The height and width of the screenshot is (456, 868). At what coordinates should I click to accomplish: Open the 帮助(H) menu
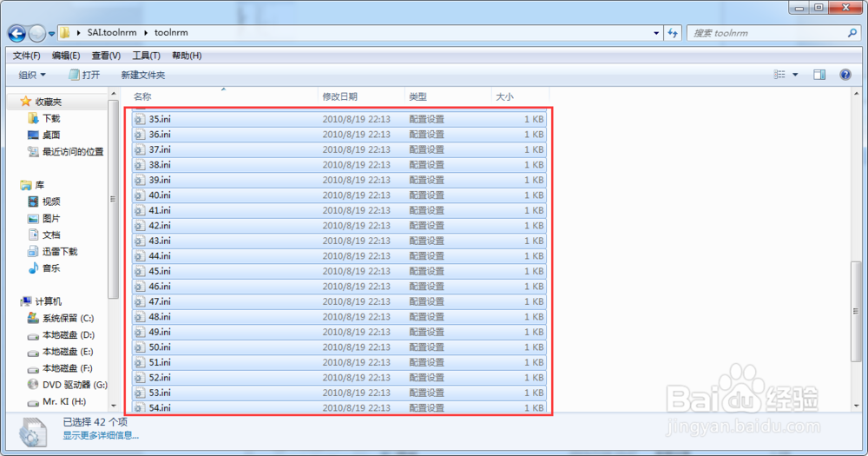187,56
